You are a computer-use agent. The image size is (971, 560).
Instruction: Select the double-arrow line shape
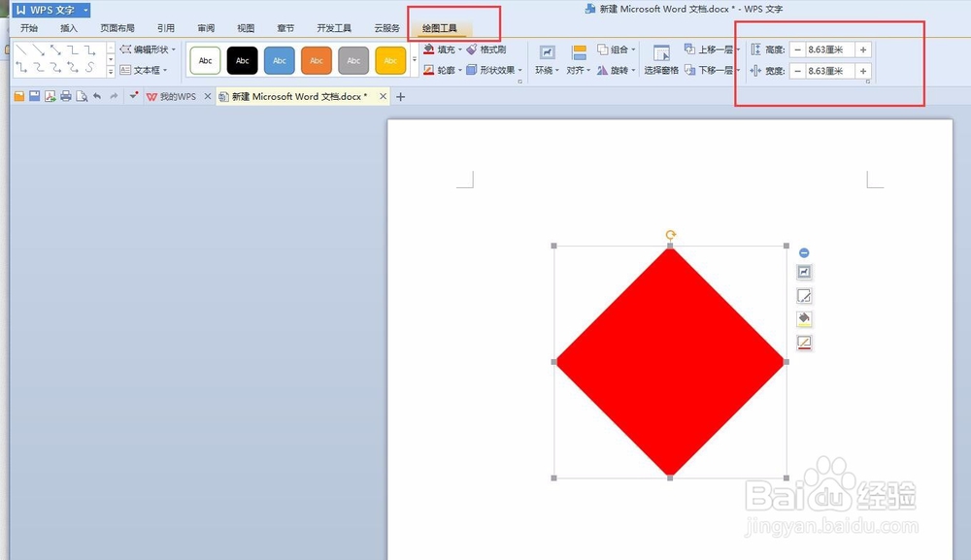click(x=55, y=50)
